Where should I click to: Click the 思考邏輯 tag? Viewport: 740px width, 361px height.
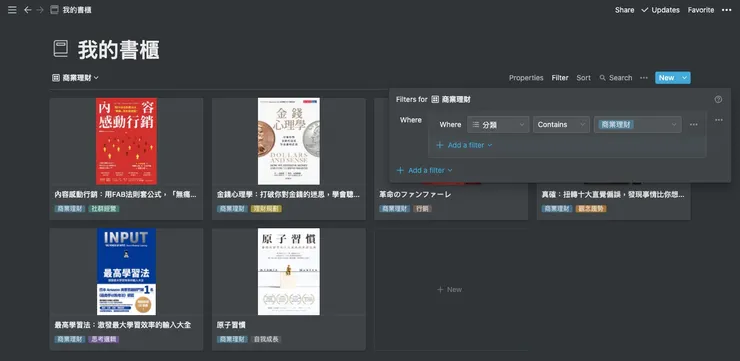104,339
